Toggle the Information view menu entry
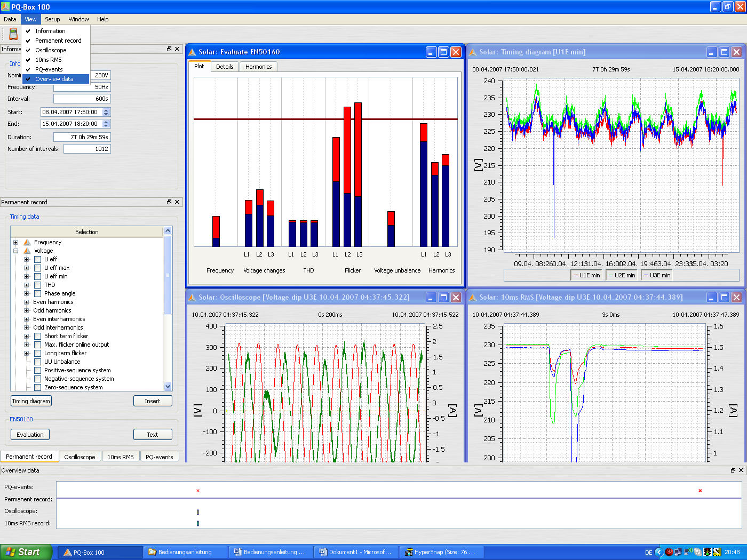 point(55,31)
